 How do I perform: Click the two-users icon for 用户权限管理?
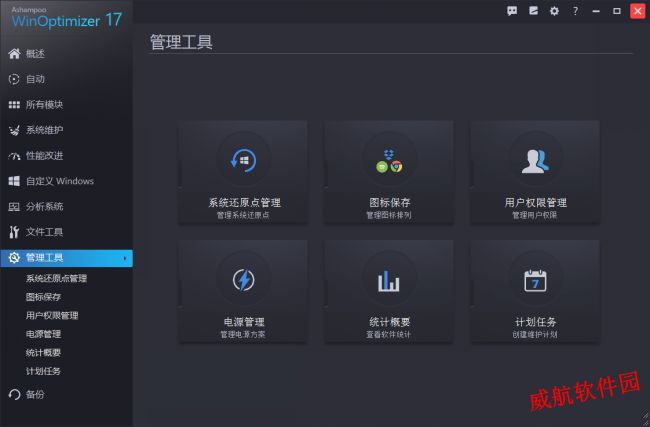tap(535, 161)
